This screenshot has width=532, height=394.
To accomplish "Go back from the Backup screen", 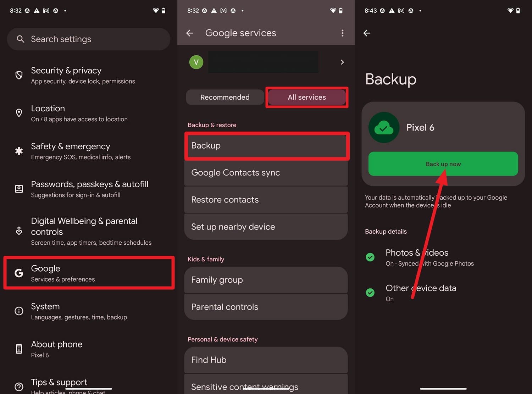I will 367,33.
